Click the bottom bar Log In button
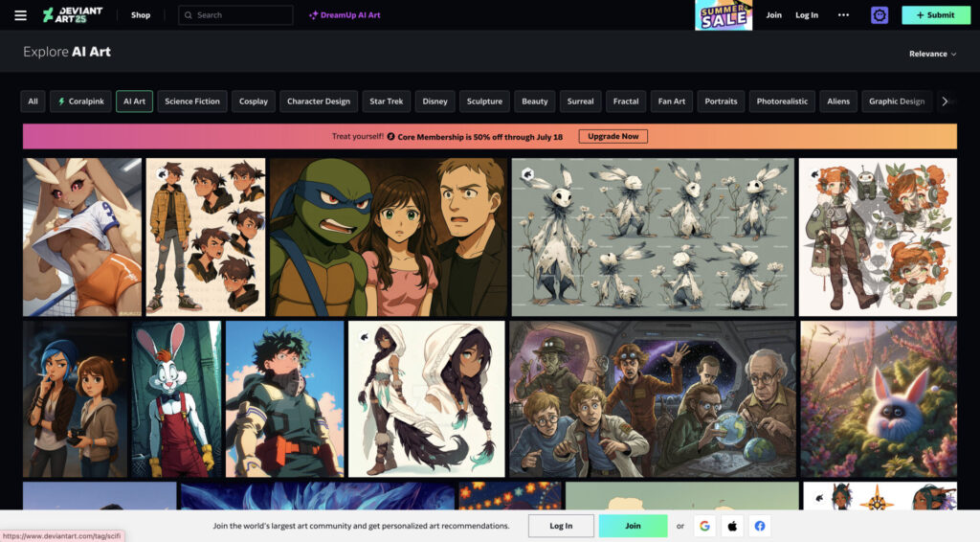This screenshot has width=980, height=542. pos(561,526)
